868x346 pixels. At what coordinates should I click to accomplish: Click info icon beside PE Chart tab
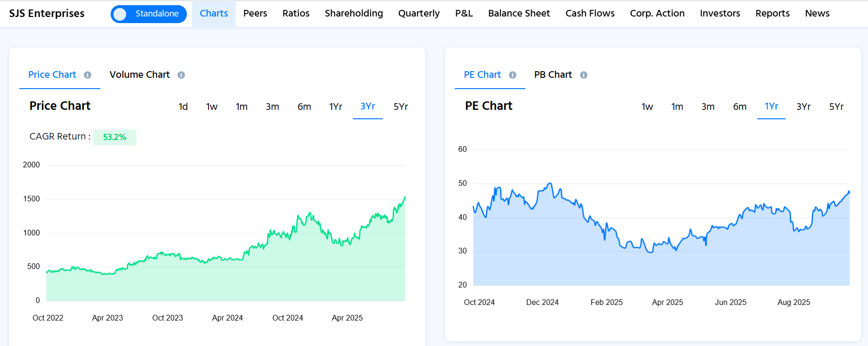point(513,75)
